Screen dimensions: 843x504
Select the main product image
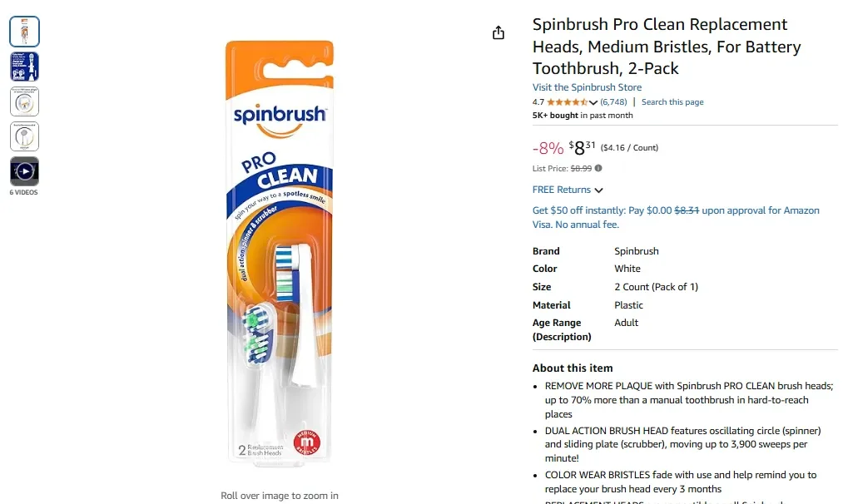[x=280, y=250]
